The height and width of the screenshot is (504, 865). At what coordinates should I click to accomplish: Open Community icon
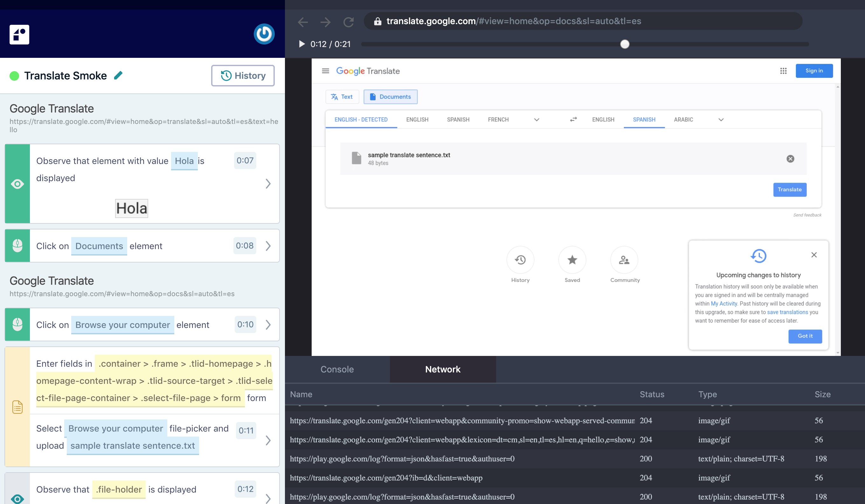click(624, 260)
